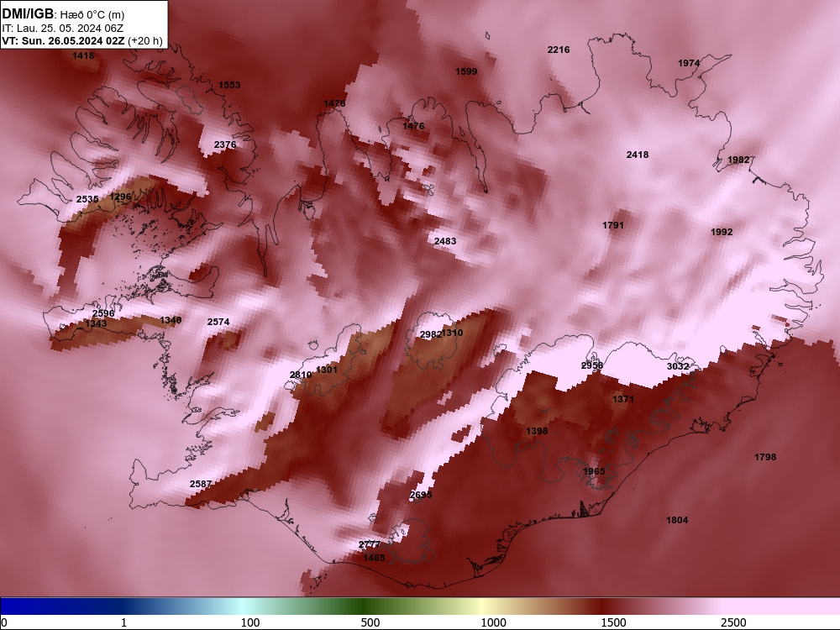This screenshot has height=630, width=840.
Task: Click the VT: Sun. 26.05.2024 02Z line
Action: pyautogui.click(x=82, y=40)
